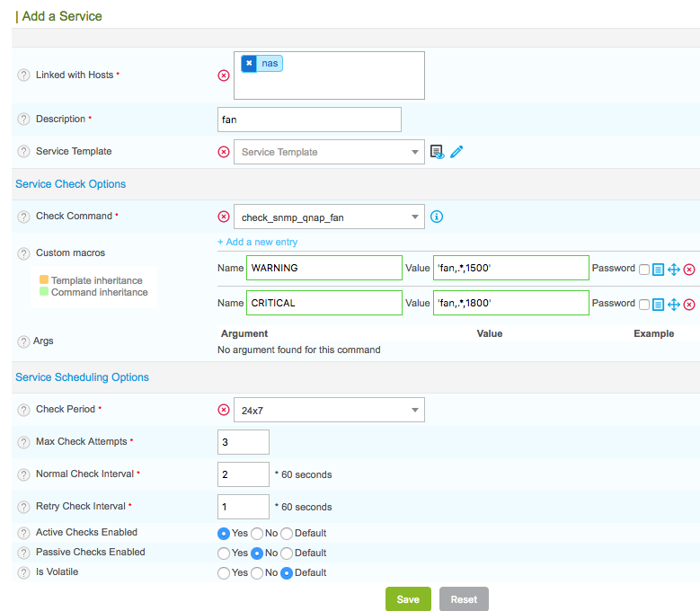The image size is (700, 611).
Task: Click the info icon next to Check Command
Action: (437, 217)
